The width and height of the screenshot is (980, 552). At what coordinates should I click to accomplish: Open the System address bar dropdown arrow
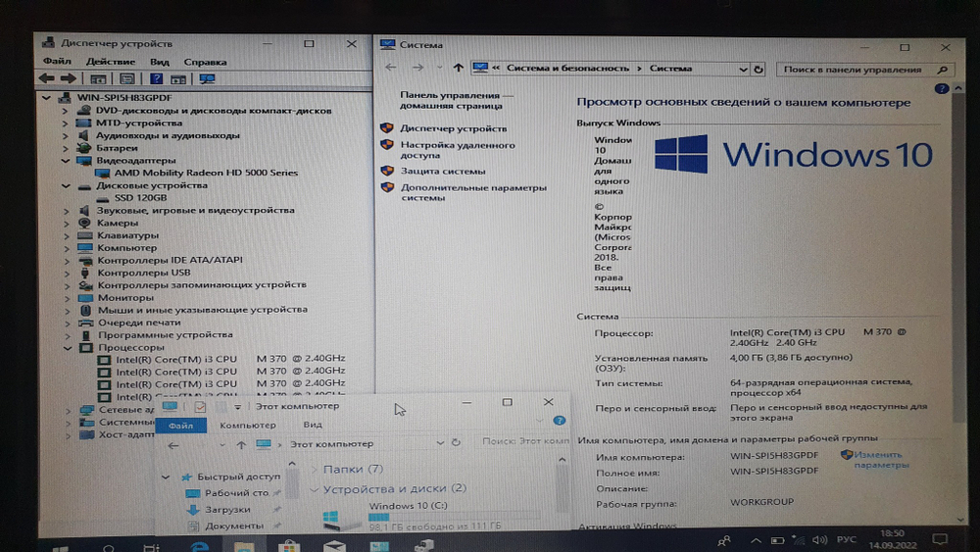click(x=743, y=69)
